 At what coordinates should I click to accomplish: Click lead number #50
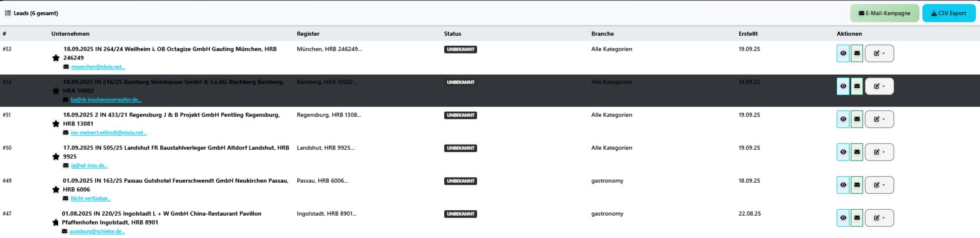[7, 148]
